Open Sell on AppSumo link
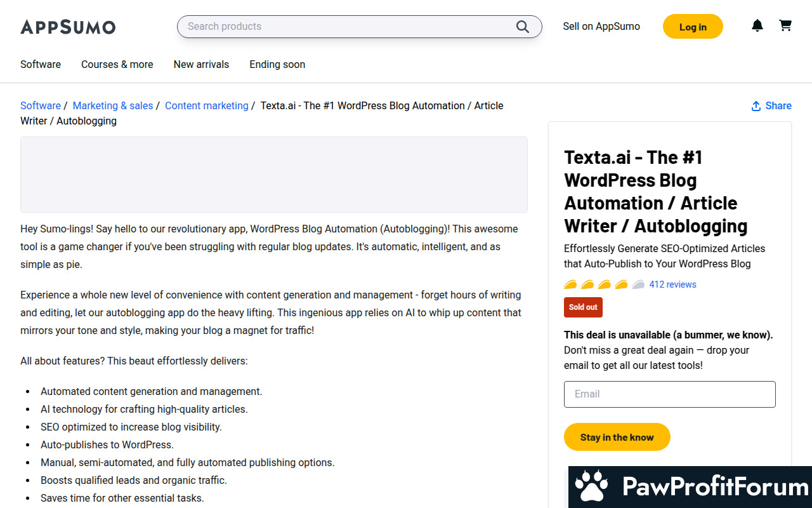Screen dimensions: 812x508 point(601,27)
